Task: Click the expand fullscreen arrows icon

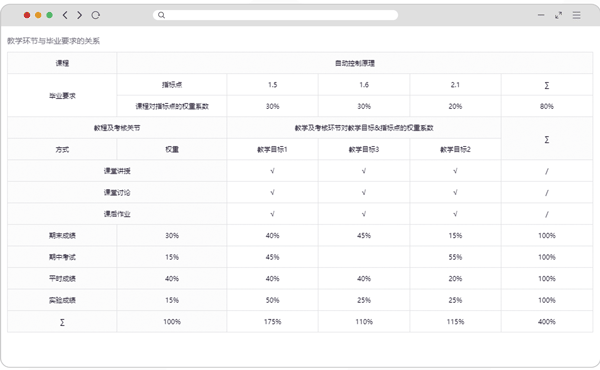Action: click(x=559, y=15)
